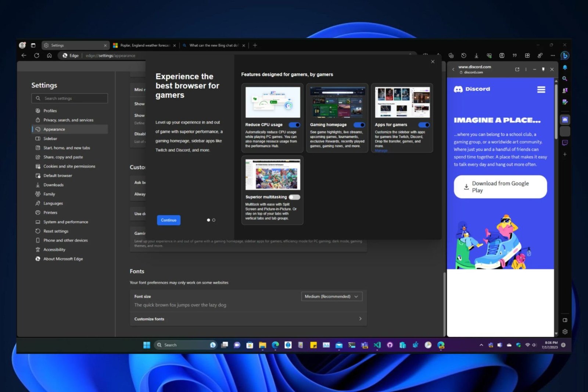Open Cookies and site permissions settings

coord(70,166)
